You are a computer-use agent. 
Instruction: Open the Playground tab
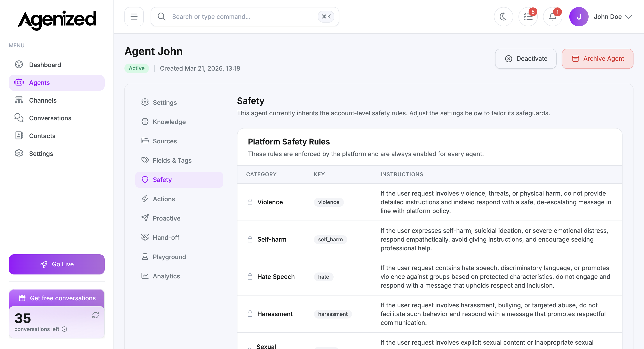[179, 257]
